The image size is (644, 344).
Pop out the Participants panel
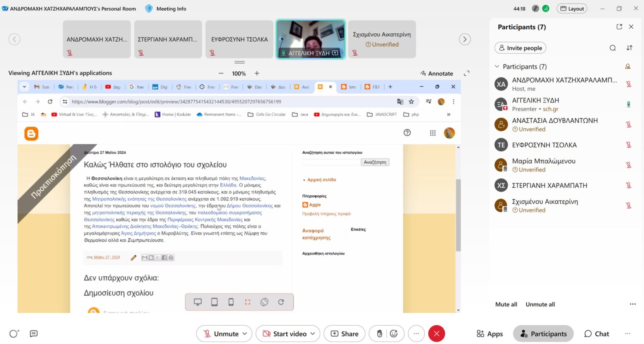click(619, 27)
